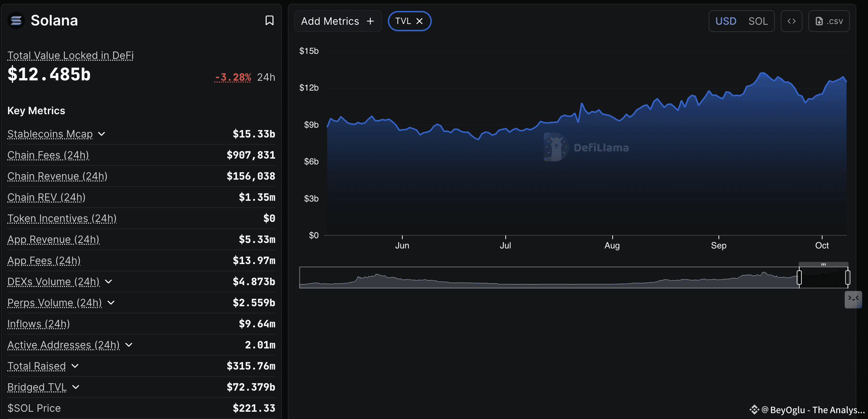The image size is (868, 419).
Task: Expand the Stablecoins Mcap details
Action: pyautogui.click(x=102, y=134)
